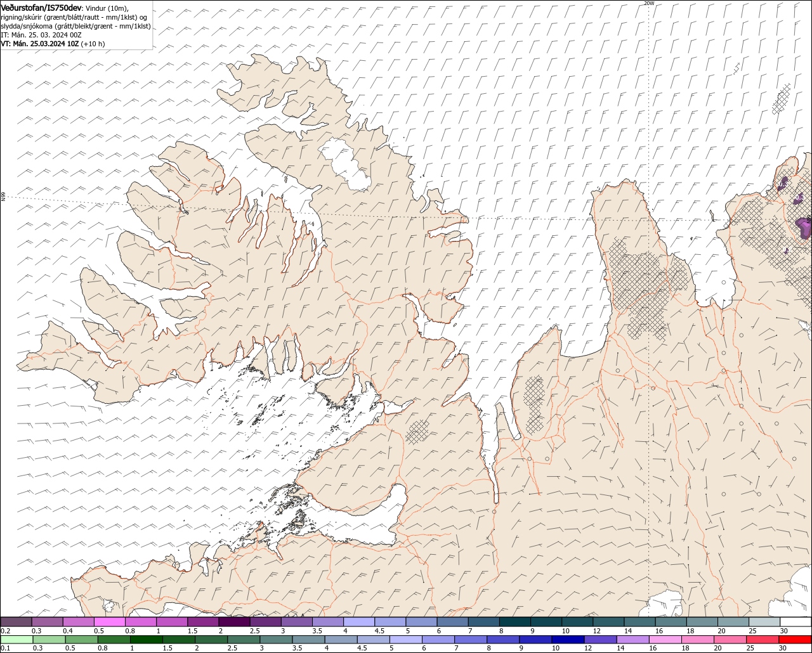Select the 3.5 swatch in upper legend row
The height and width of the screenshot is (653, 812).
point(328,622)
